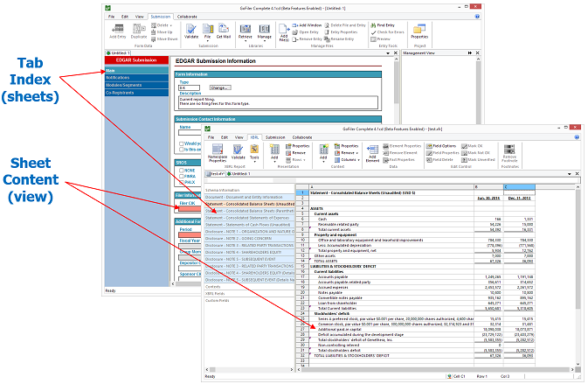Toggle the FINRA checkbox
This screenshot has height=384, width=588.
[x=179, y=176]
